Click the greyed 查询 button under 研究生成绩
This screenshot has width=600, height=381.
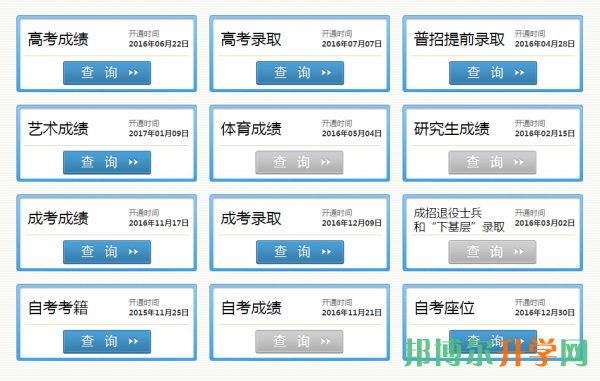[x=492, y=162]
